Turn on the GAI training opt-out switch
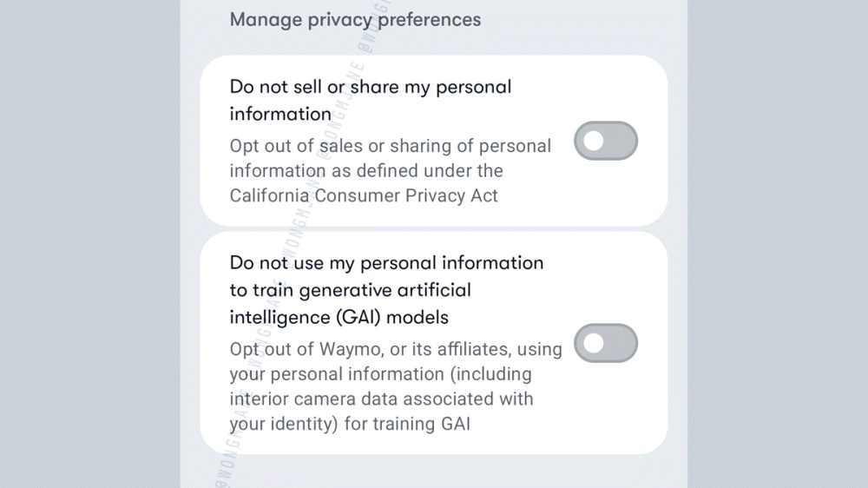Image resolution: width=868 pixels, height=488 pixels. click(x=606, y=344)
